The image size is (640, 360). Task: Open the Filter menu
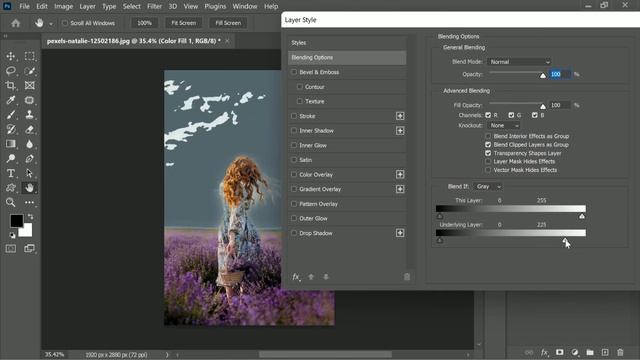[x=154, y=7]
